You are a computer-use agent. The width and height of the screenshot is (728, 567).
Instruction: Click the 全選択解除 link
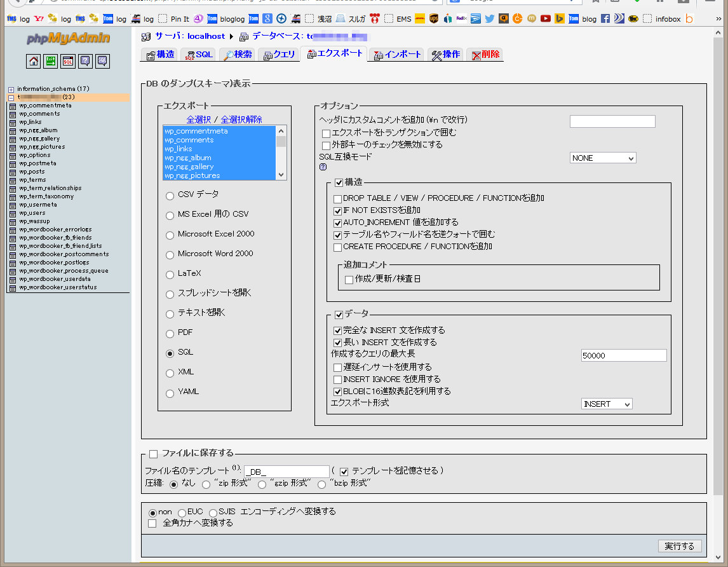241,120
